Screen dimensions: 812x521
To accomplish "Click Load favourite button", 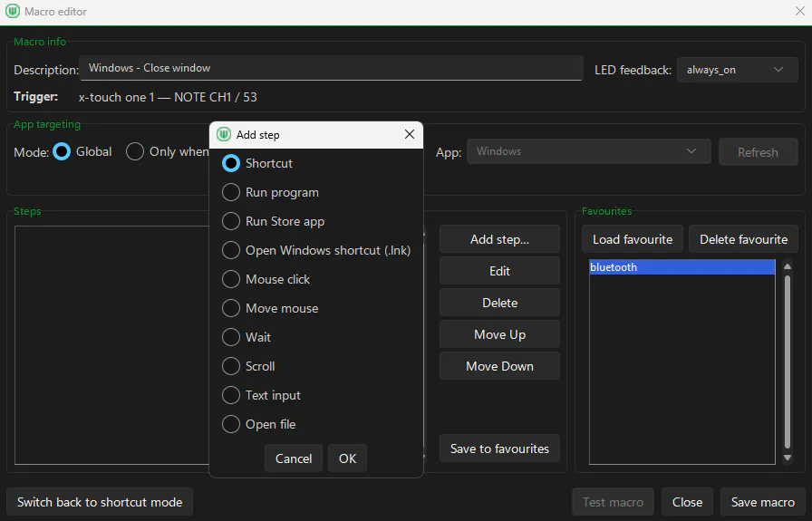I will pos(633,239).
